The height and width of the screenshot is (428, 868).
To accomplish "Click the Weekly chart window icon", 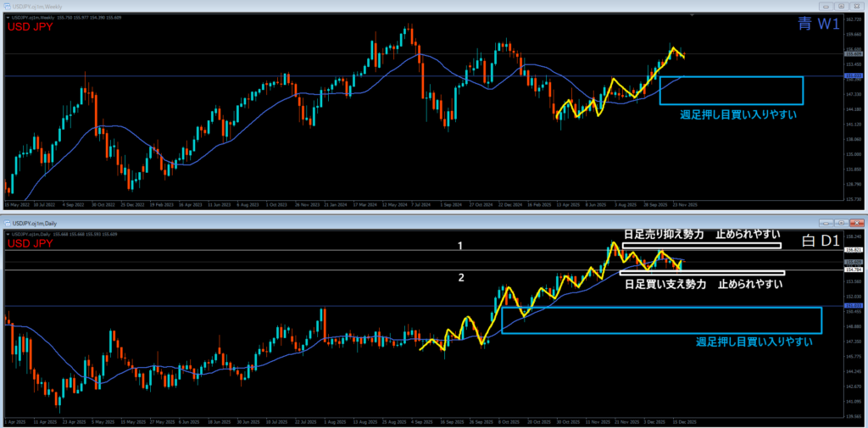I will click(x=8, y=5).
